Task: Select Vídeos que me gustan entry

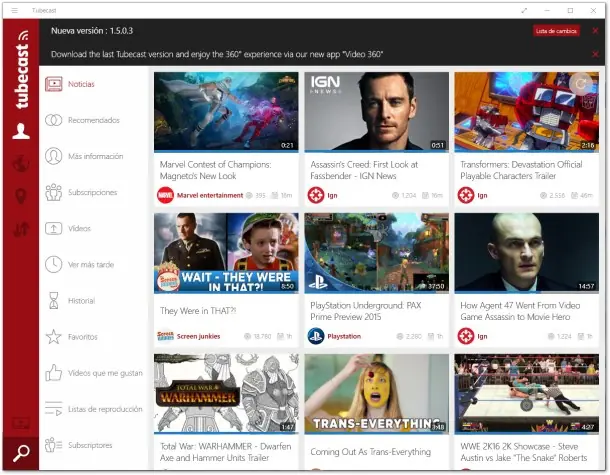Action: (105, 373)
